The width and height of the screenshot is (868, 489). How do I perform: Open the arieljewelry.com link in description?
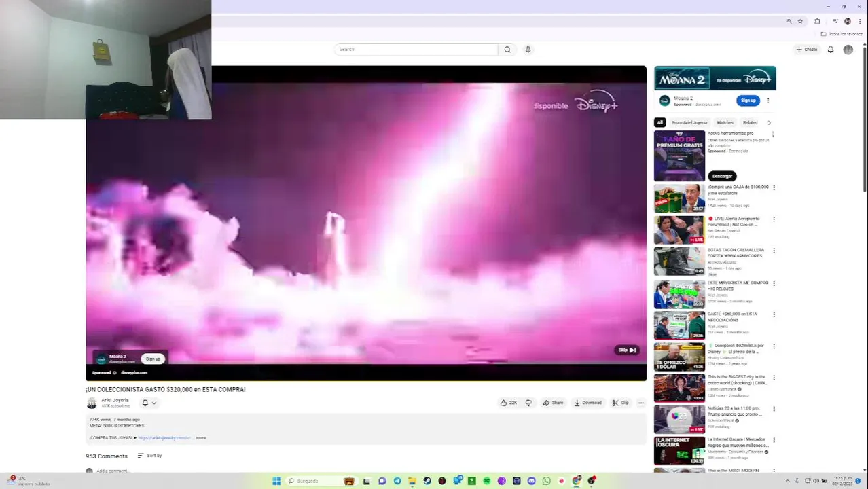pos(164,438)
